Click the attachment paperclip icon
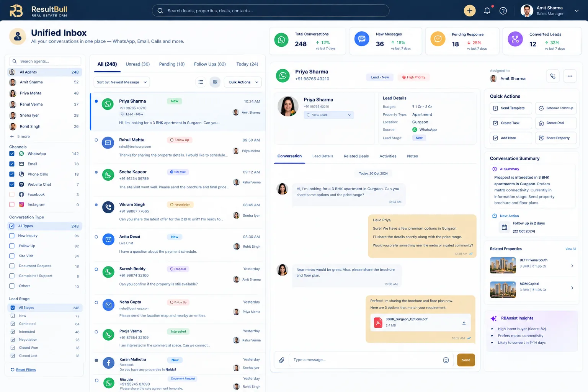 [x=281, y=360]
